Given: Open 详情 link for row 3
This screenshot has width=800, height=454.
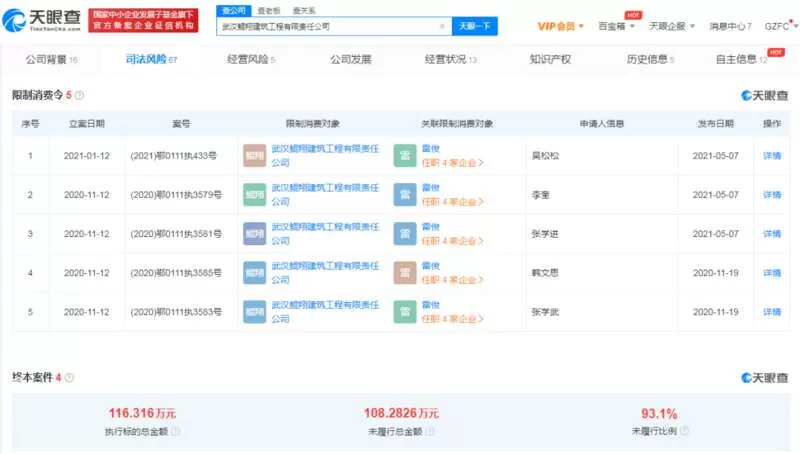Looking at the screenshot, I should [x=772, y=234].
